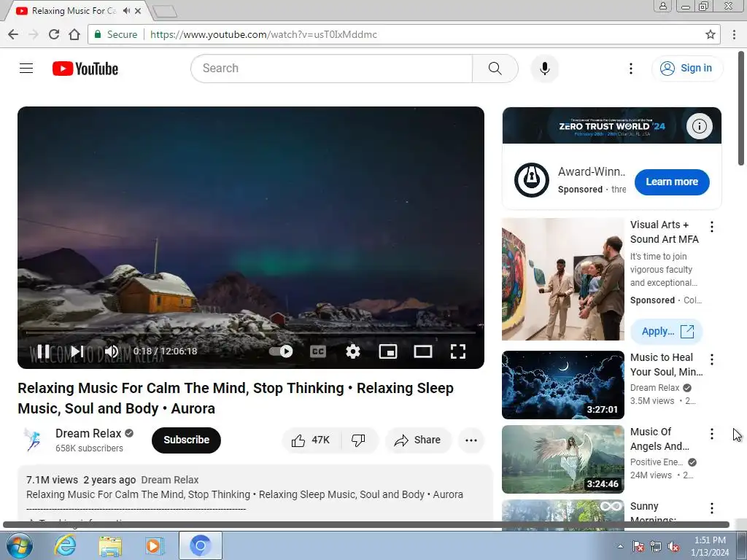Reload the current page

pyautogui.click(x=54, y=34)
